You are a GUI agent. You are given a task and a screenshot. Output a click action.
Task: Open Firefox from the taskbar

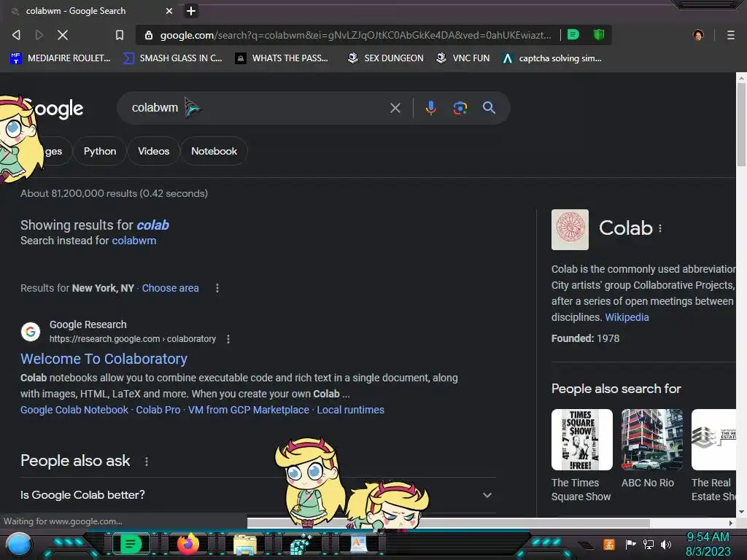[x=188, y=544]
